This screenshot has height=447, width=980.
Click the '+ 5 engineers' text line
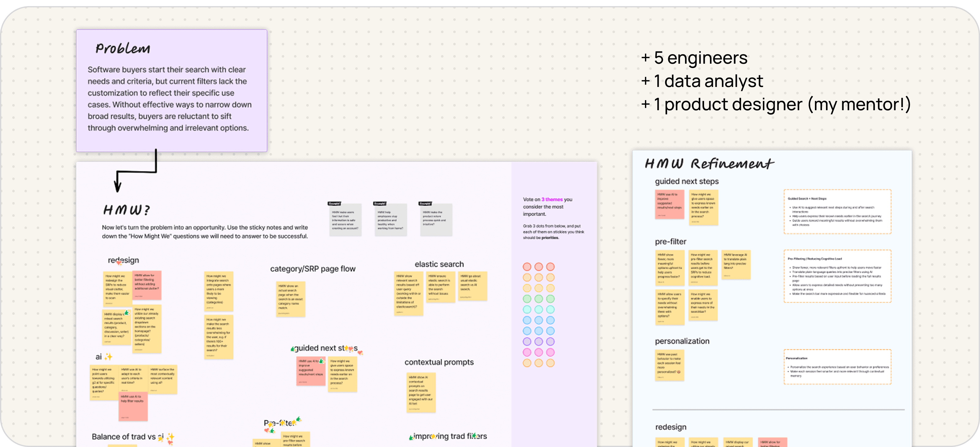[x=694, y=58]
